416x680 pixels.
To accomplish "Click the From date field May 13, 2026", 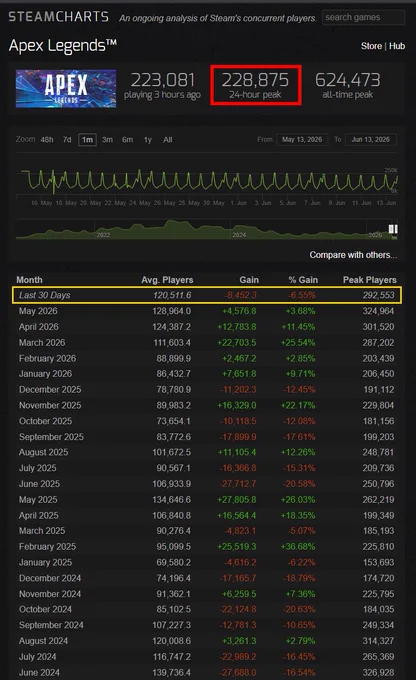I will point(302,140).
